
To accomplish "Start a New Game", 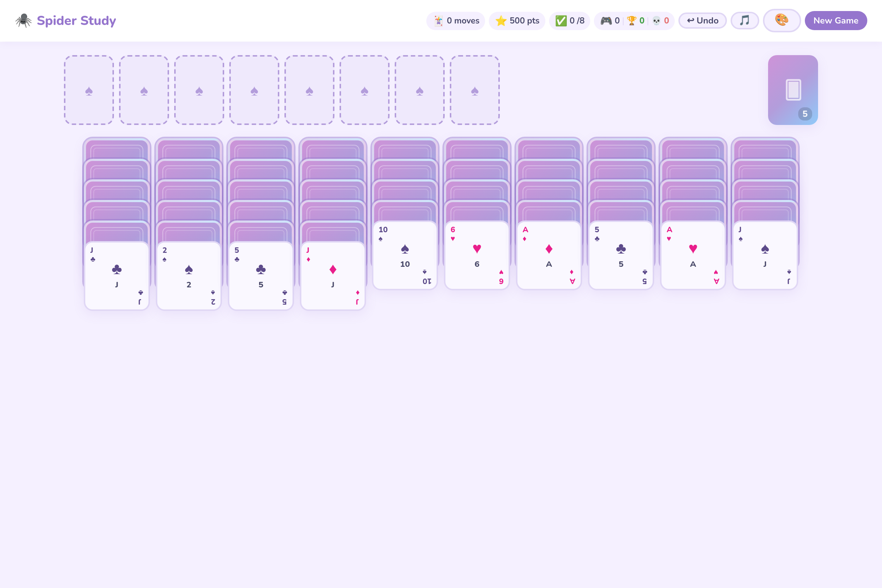I will (835, 21).
